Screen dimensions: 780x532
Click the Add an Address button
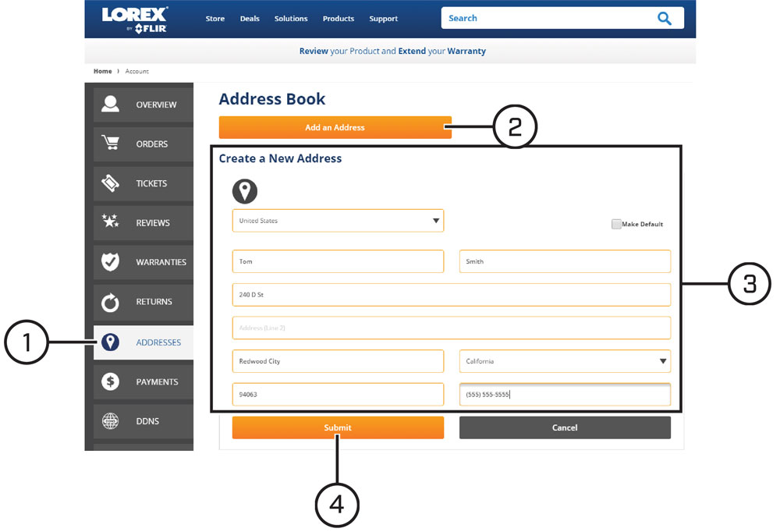pos(335,127)
